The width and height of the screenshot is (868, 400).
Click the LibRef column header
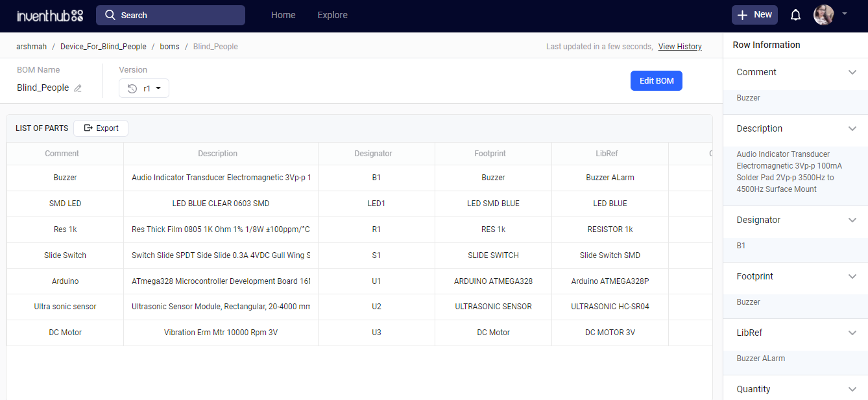610,154
